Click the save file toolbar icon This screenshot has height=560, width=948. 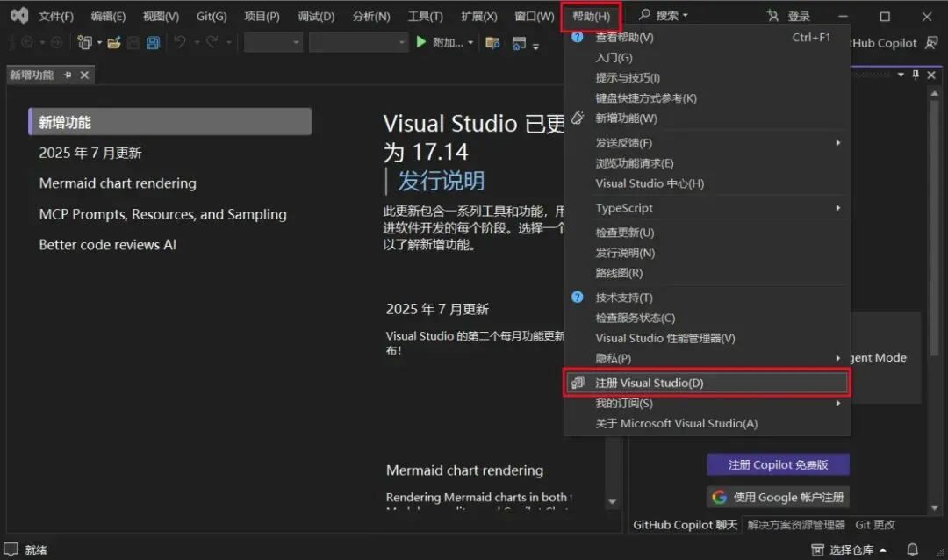pyautogui.click(x=133, y=42)
